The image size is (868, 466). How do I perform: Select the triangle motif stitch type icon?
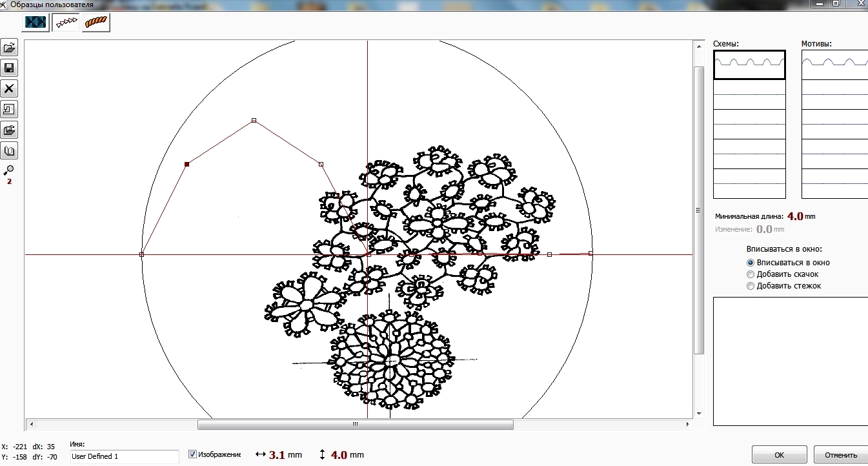[66, 22]
